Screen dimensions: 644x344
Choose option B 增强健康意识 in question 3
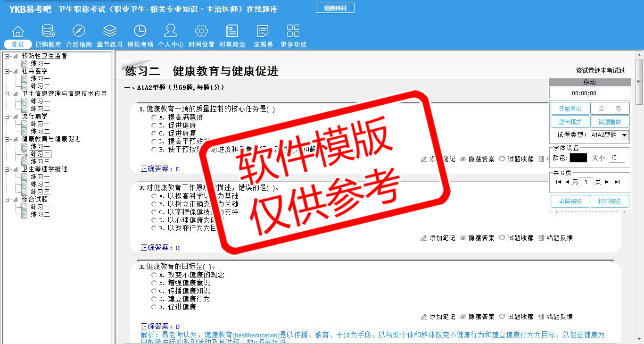pos(154,283)
